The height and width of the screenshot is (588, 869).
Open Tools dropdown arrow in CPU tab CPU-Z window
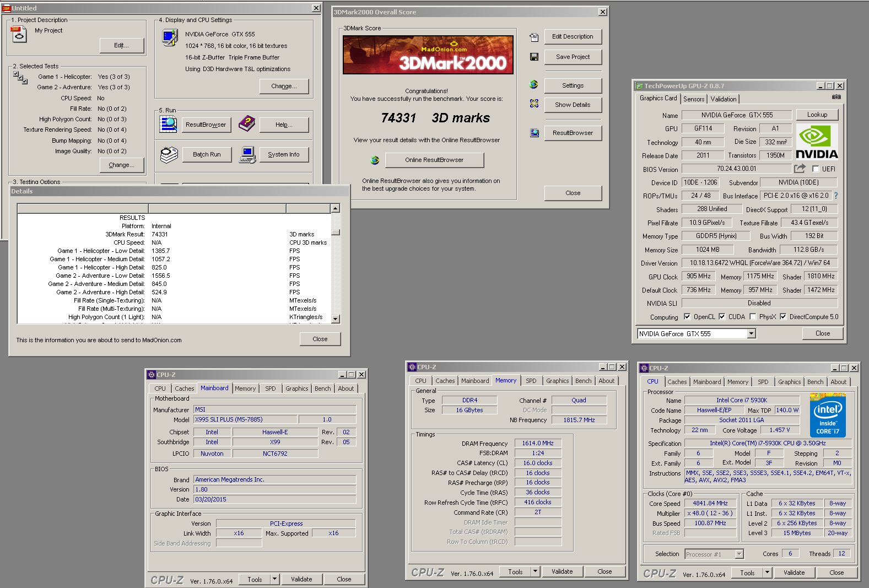coord(767,573)
